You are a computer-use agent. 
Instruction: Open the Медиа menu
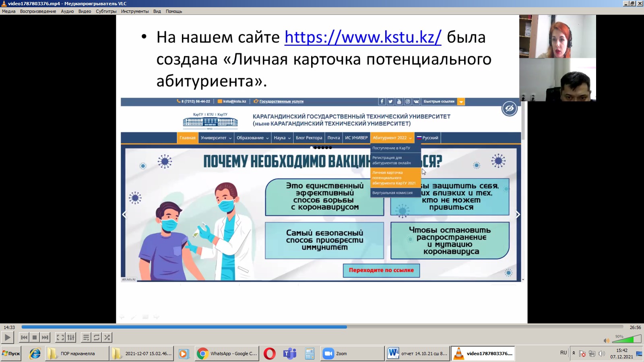point(9,11)
